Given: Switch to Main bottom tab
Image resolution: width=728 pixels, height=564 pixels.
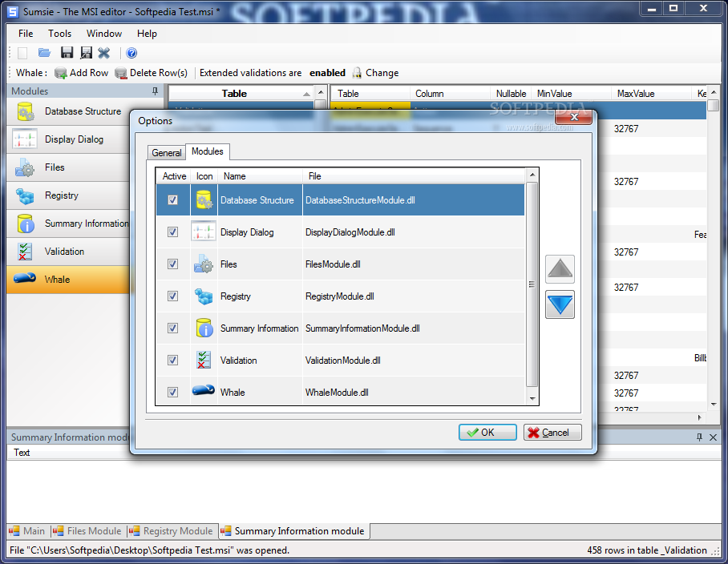Looking at the screenshot, I should pyautogui.click(x=27, y=531).
